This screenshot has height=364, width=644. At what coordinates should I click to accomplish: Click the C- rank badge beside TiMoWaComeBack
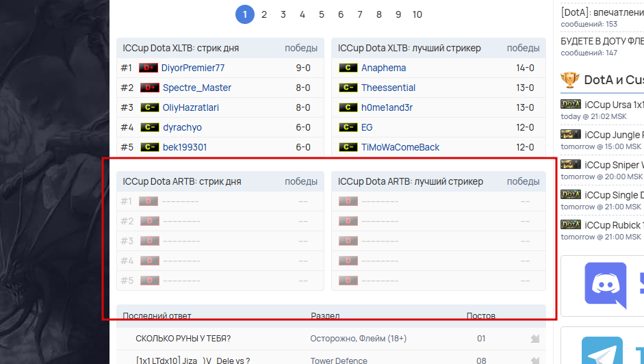348,147
